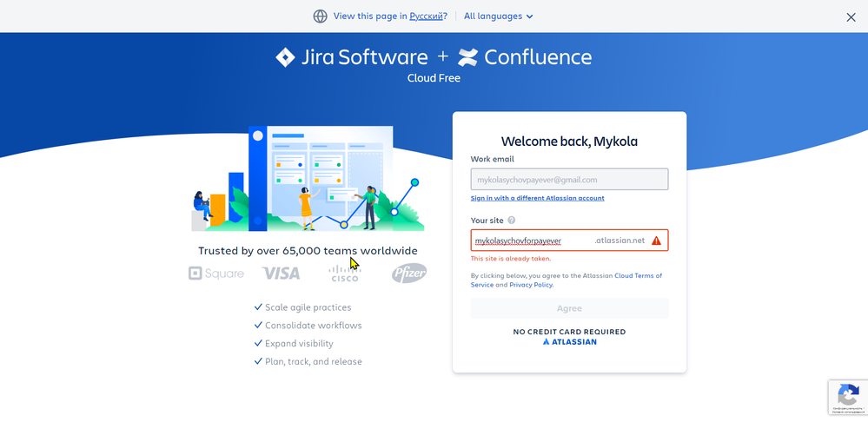Screen dimensions: 868x422
Task: Click the red warning triangle in site field
Action: (x=657, y=241)
